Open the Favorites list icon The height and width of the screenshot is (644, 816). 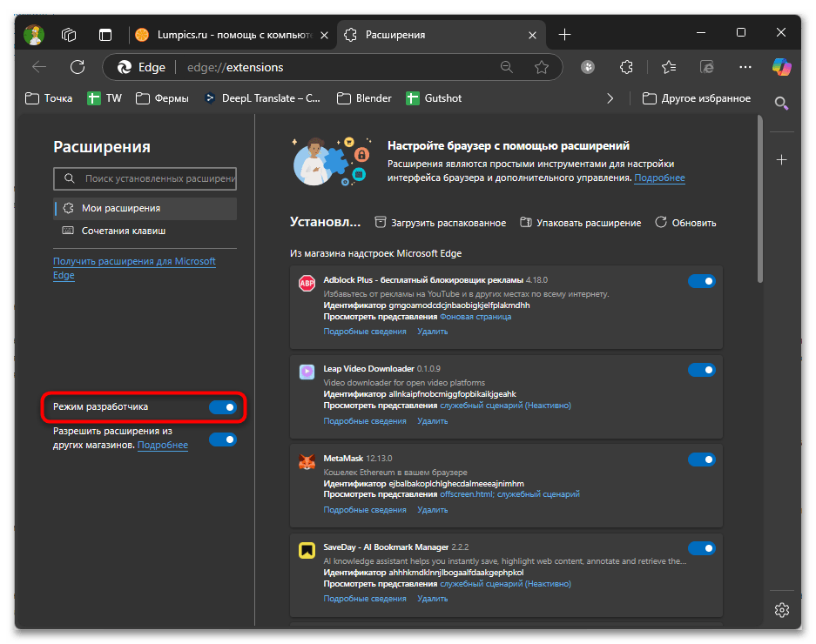pyautogui.click(x=669, y=67)
